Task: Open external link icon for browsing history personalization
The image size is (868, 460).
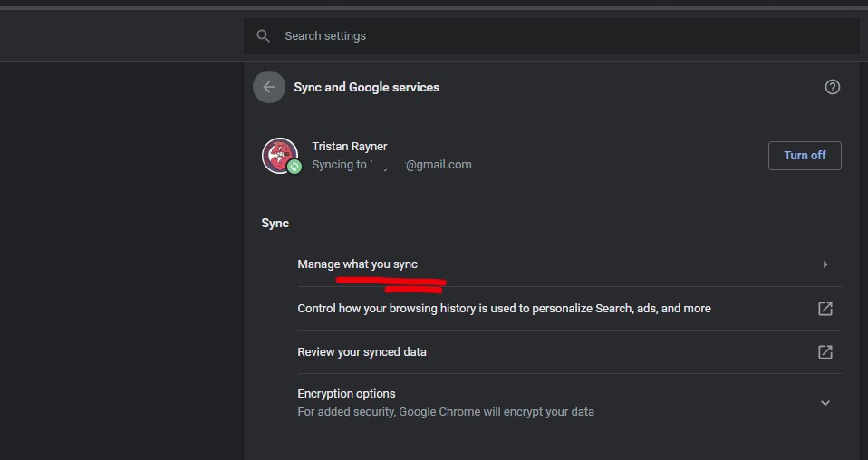Action: click(825, 309)
